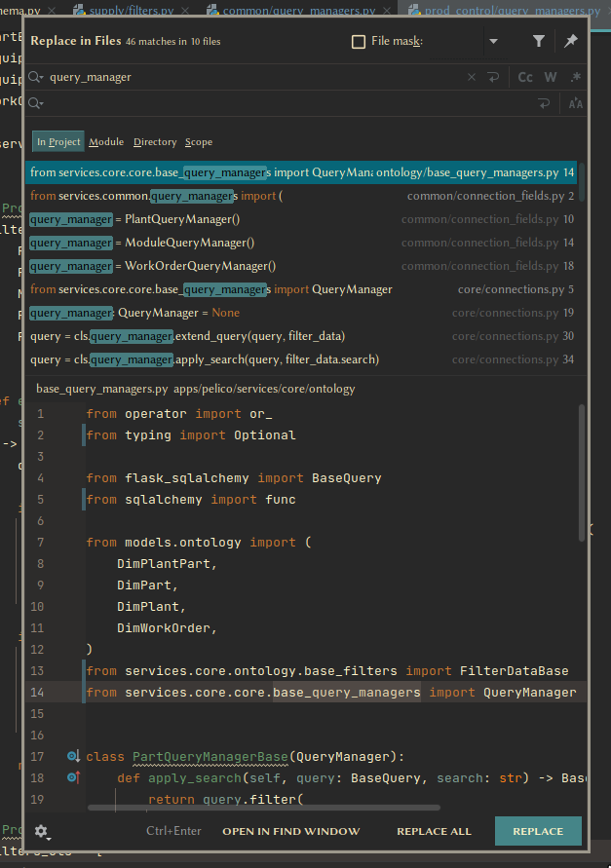This screenshot has width=611, height=868.
Task: Switch to the Scope tab
Action: coord(199,142)
